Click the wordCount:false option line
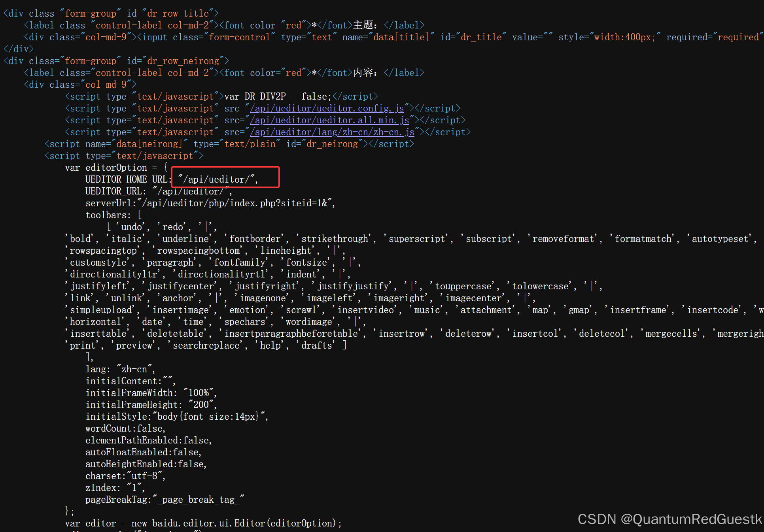The width and height of the screenshot is (764, 532). [x=125, y=428]
